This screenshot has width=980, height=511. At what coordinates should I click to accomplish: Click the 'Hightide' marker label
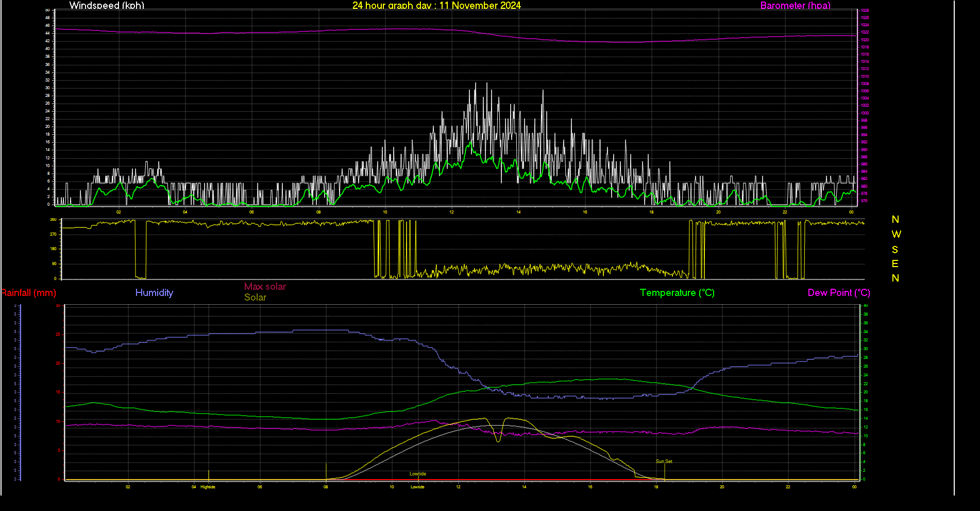(208, 487)
